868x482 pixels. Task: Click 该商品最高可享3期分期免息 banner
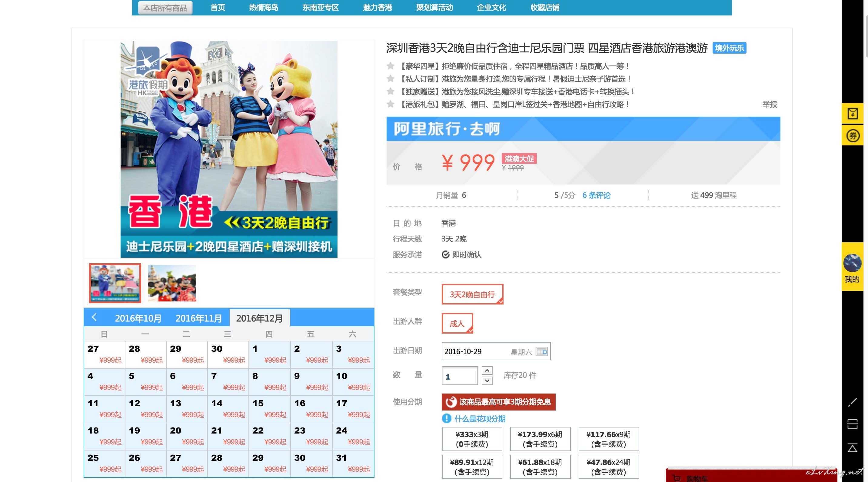pyautogui.click(x=498, y=402)
